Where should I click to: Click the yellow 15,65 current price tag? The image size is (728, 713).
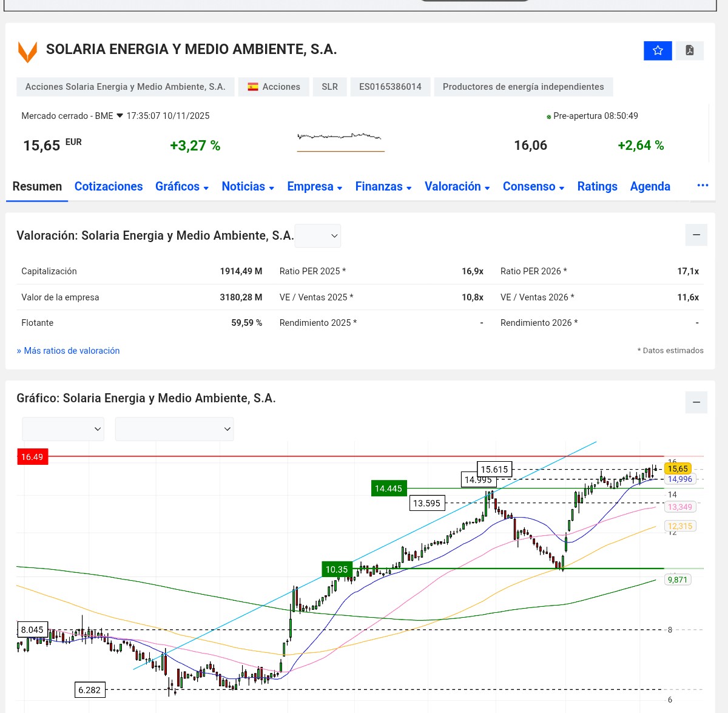678,468
